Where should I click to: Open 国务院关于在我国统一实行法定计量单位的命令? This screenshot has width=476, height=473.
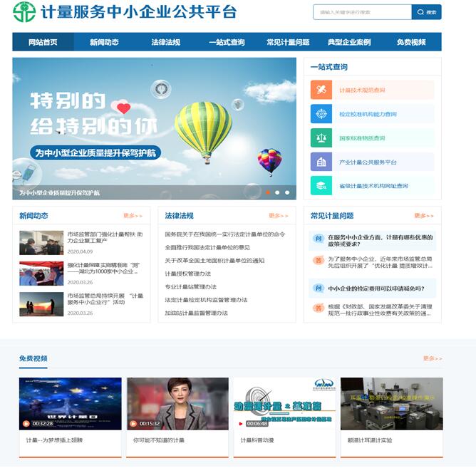pyautogui.click(x=225, y=234)
